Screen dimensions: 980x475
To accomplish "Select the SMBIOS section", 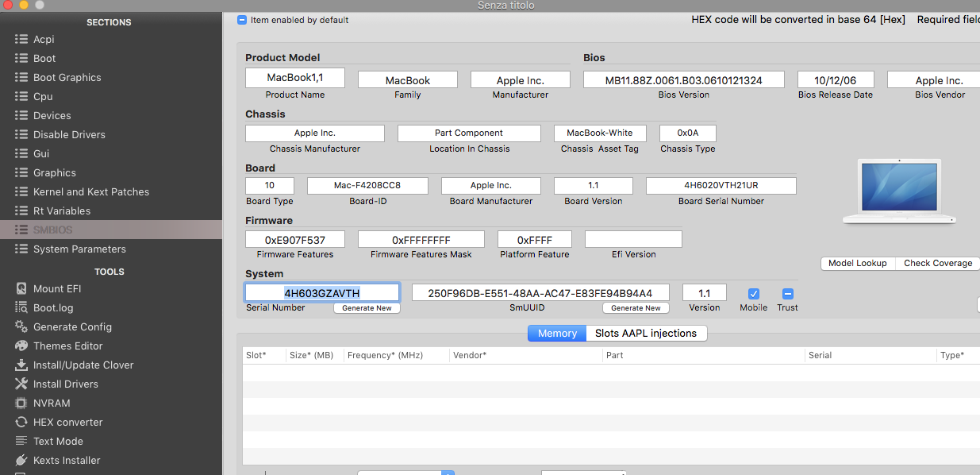I will point(111,230).
